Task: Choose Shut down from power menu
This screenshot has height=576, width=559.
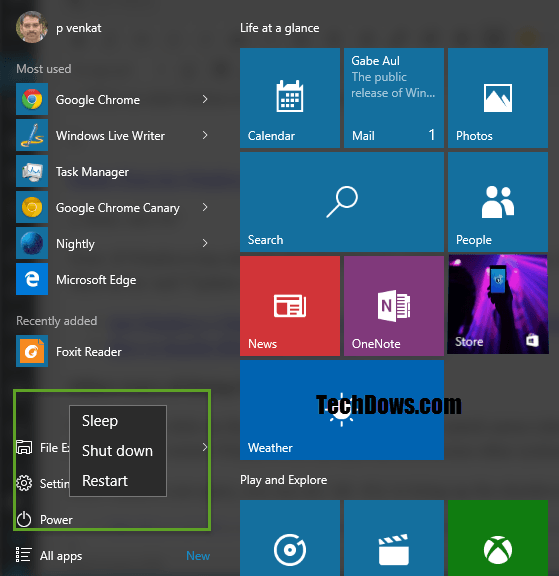Action: pyautogui.click(x=118, y=451)
